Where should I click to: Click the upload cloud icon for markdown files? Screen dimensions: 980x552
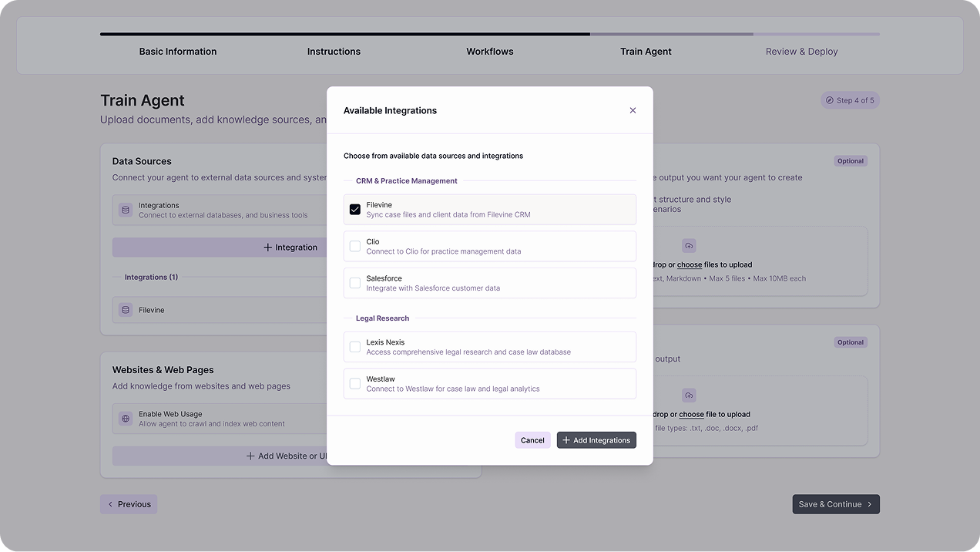point(689,246)
